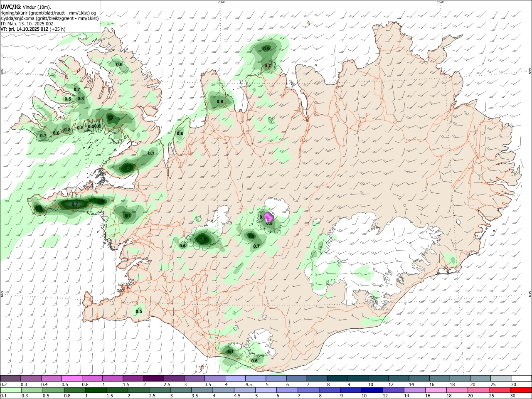This screenshot has height=399, width=532.
Task: Pick the upper legend swatch from 25 to 30
Action: coord(501,378)
